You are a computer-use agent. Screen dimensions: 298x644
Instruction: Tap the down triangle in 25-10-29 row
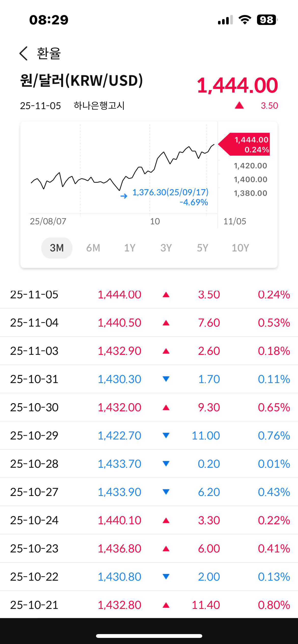(166, 435)
